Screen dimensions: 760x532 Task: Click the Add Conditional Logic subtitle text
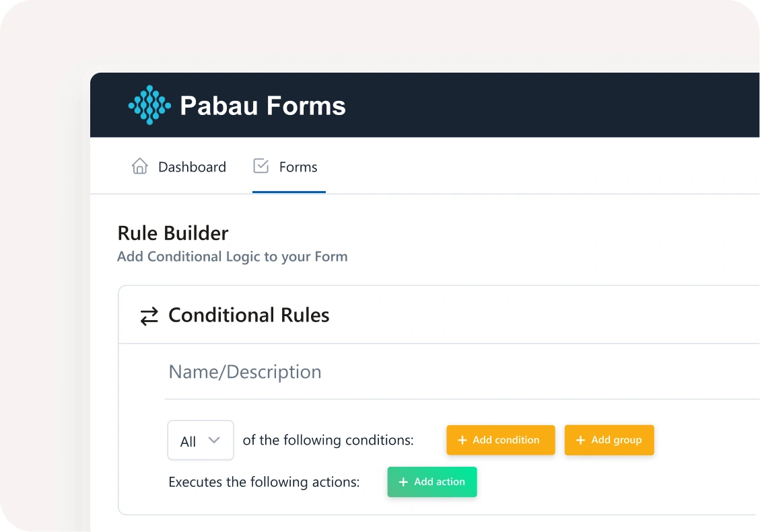click(x=232, y=257)
